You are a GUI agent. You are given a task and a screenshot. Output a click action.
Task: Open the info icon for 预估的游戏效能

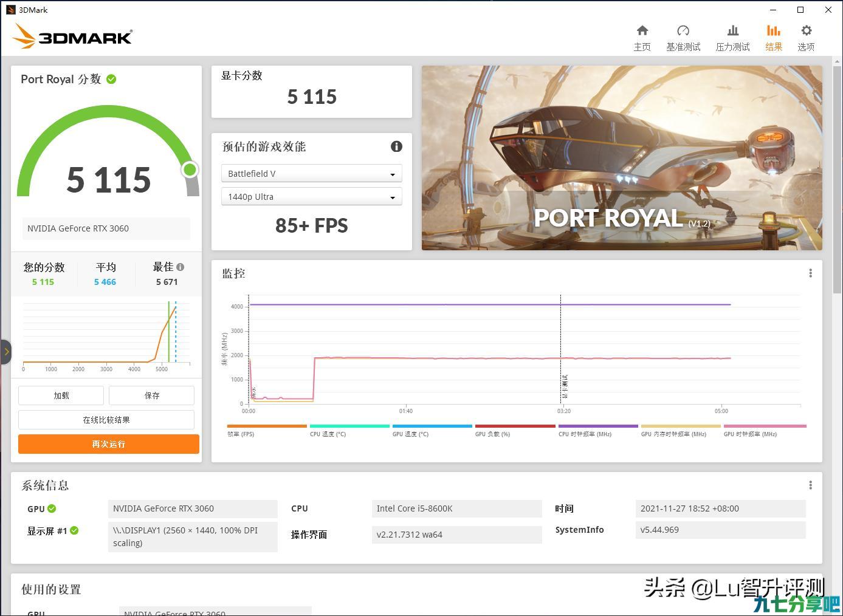pos(396,146)
